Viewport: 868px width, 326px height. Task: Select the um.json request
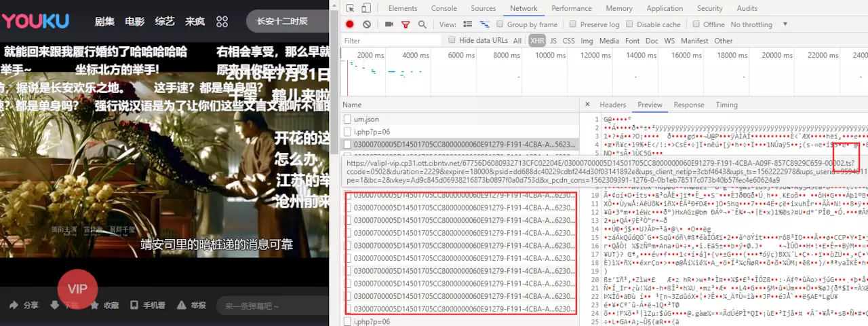[x=366, y=120]
